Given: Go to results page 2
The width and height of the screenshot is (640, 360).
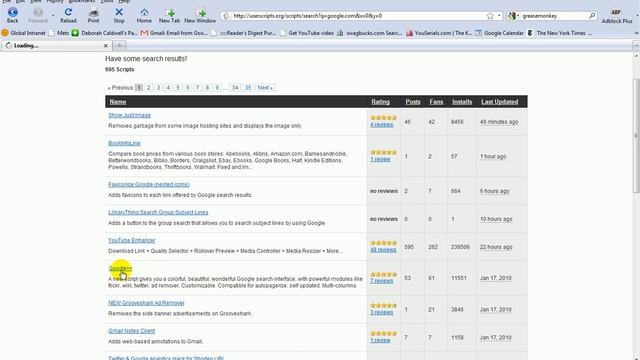Looking at the screenshot, I should [149, 88].
